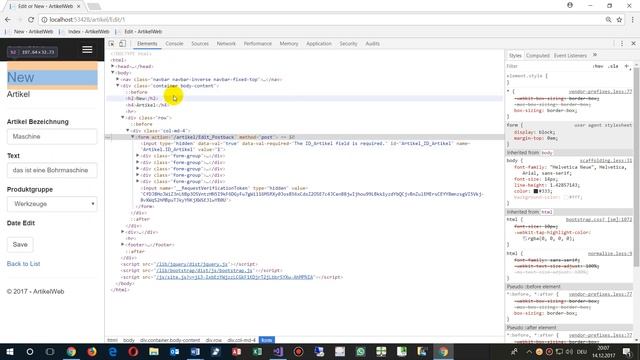Switch to the Sources tab

click(200, 44)
